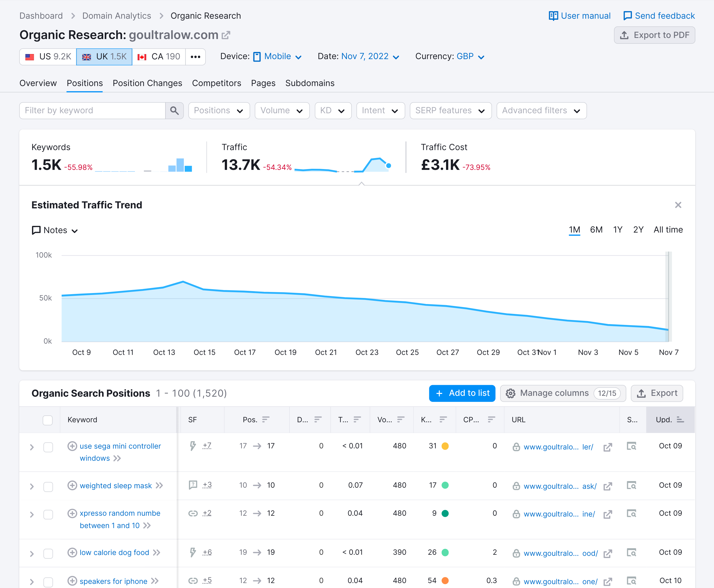Viewport: 714px width, 588px height.
Task: Sort by the Pos. column icon
Action: click(x=266, y=420)
